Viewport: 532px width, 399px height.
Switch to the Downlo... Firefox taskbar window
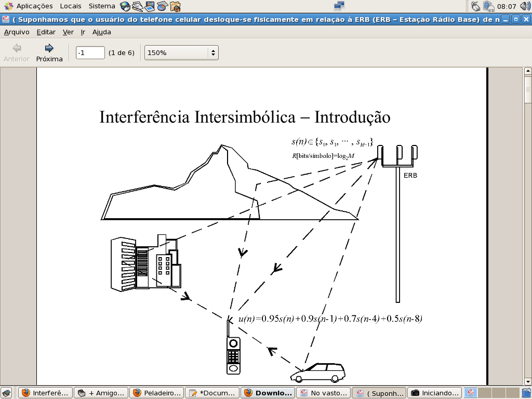[x=269, y=393]
